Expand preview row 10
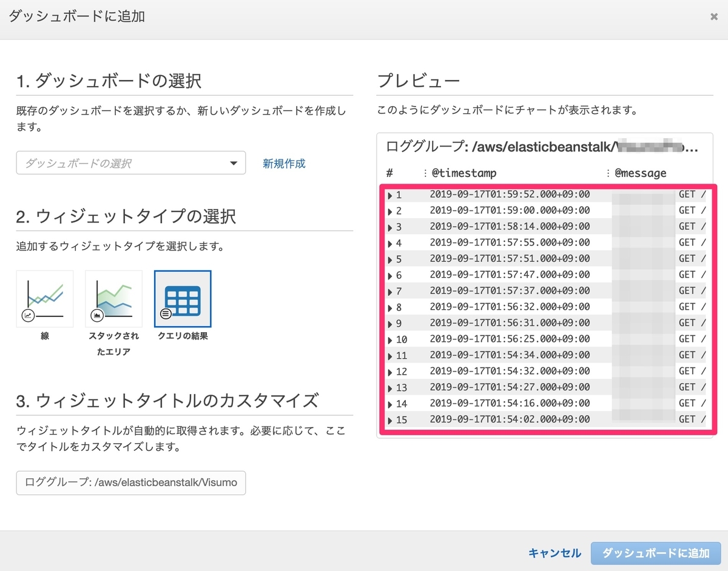 pos(390,340)
